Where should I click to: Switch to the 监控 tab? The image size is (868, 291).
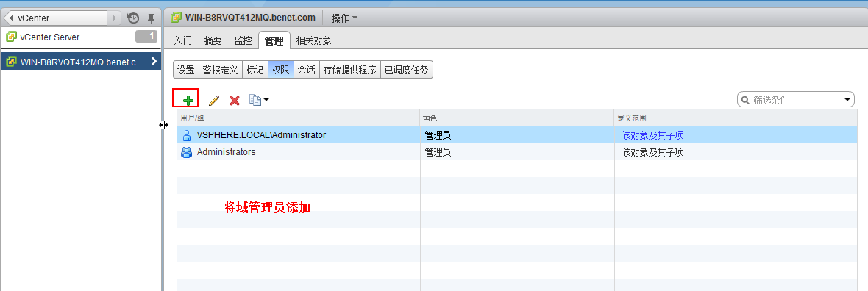[243, 41]
